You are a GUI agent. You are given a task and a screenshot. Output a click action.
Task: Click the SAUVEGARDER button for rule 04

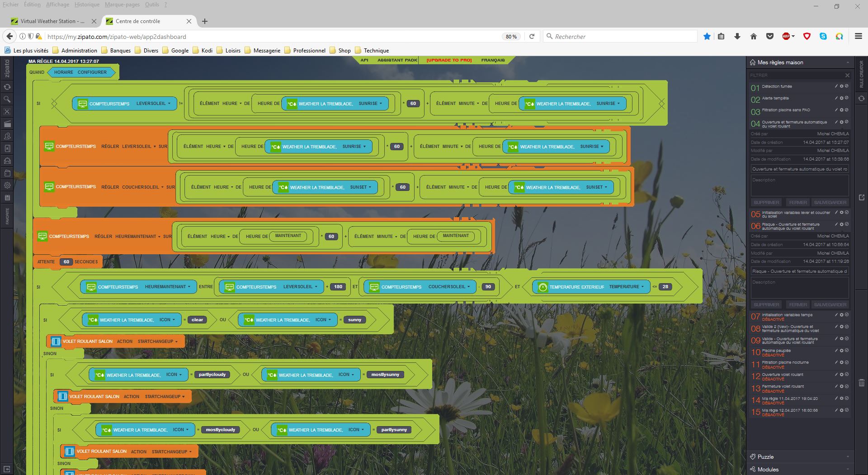coord(830,203)
